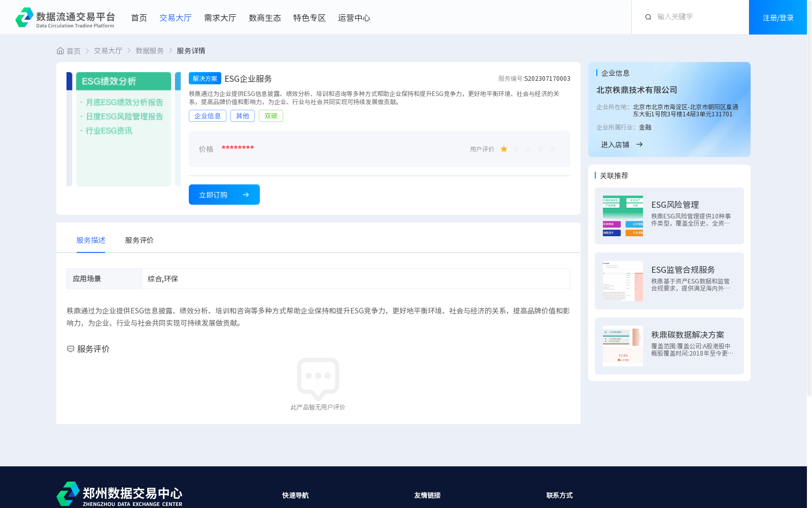
Task: Click the 其他 tag
Action: (243, 116)
